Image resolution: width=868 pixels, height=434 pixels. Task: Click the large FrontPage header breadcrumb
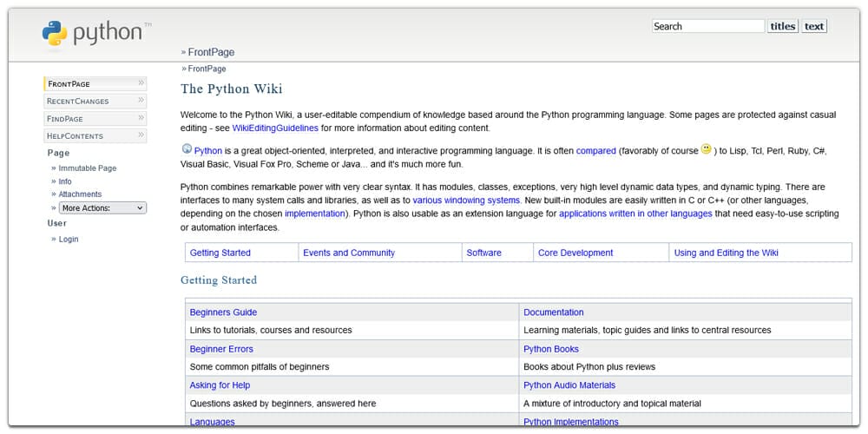click(x=212, y=52)
